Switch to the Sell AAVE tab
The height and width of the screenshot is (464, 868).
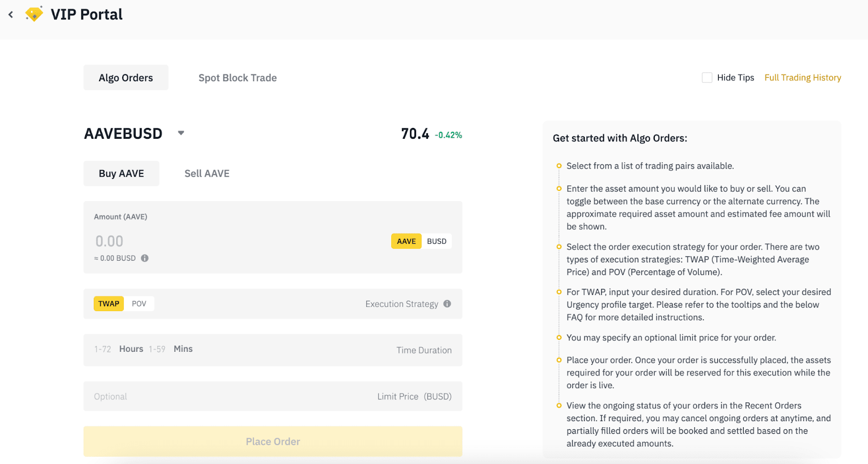[207, 173]
